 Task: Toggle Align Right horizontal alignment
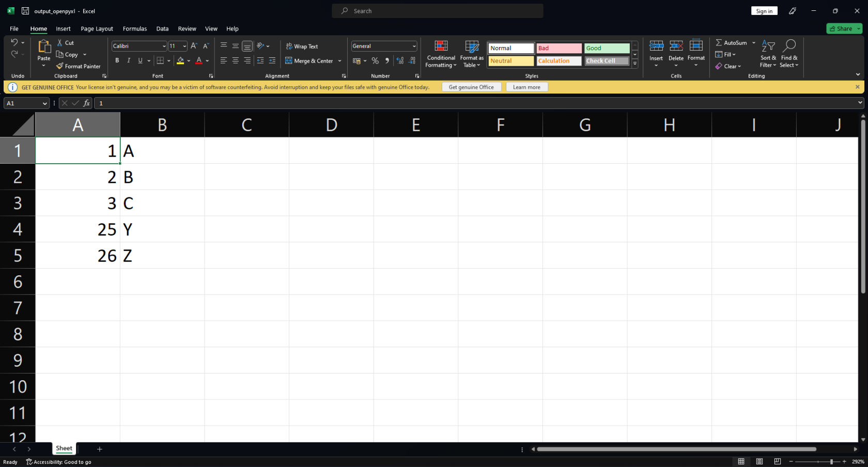click(x=247, y=60)
